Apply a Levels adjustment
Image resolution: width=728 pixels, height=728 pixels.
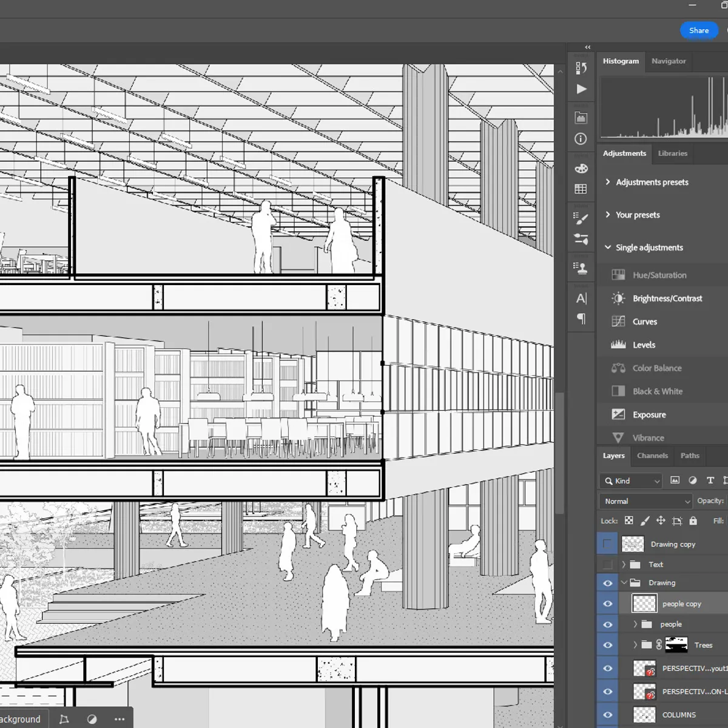[x=644, y=345]
